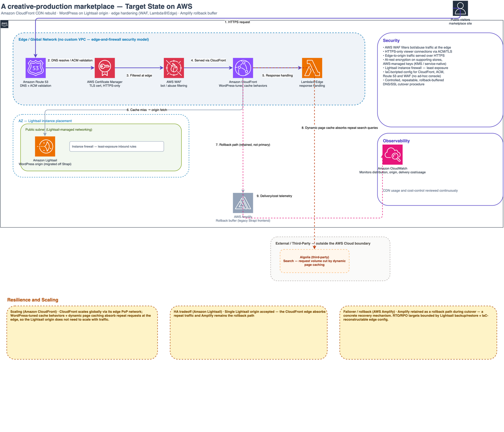Select the '8. Dynamic page cache' label
The width and height of the screenshot is (504, 432).
340,128
